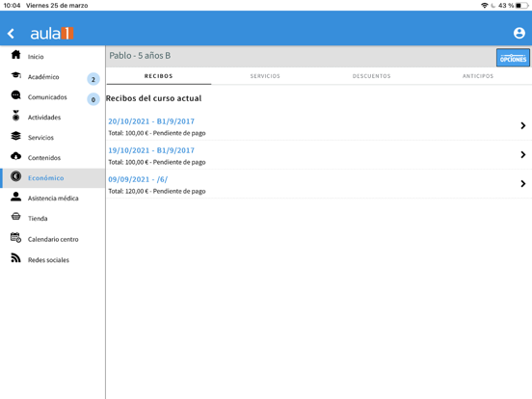This screenshot has width=532, height=399.
Task: Open receipt link 19/10/2021 - B1/9/2017
Action: [x=151, y=150]
